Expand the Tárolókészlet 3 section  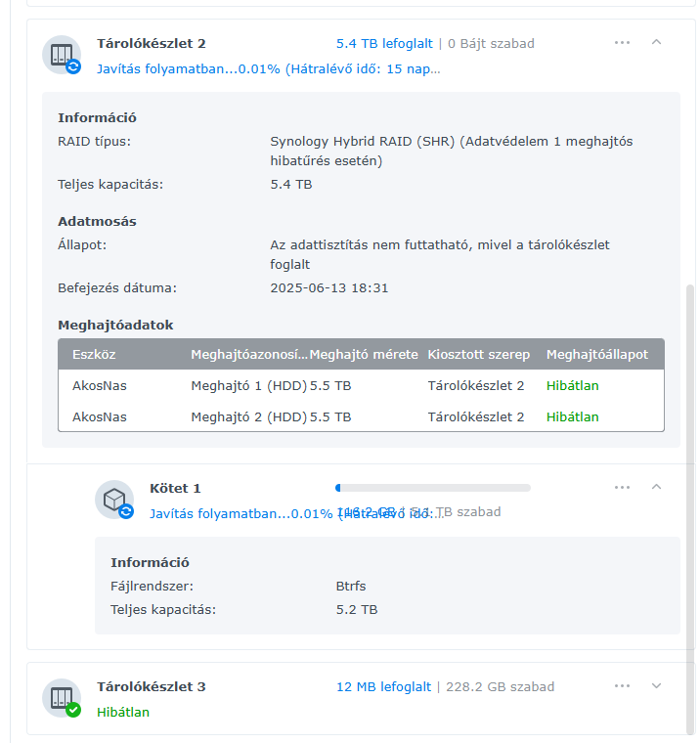656,686
